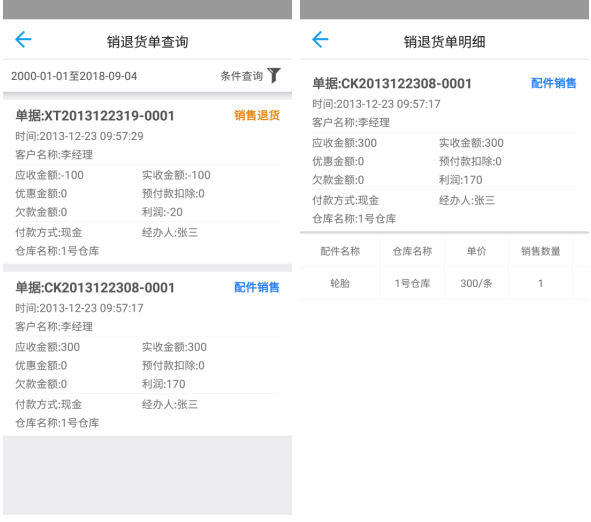
Task: Open the filter funnel icon
Action: tap(274, 75)
